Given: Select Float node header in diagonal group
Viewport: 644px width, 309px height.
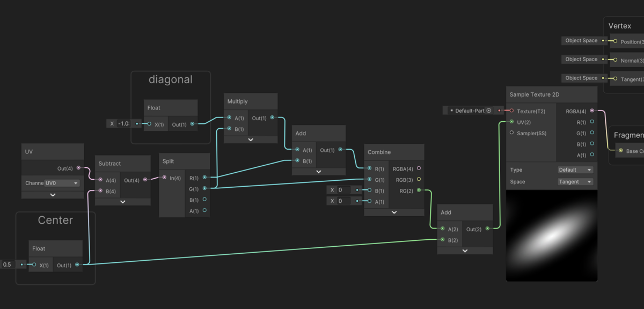Looking at the screenshot, I should 171,108.
